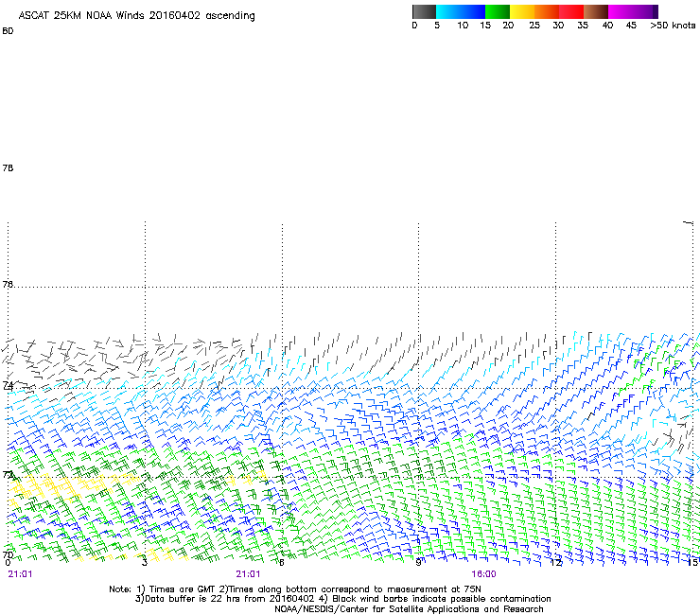Click the yellow 20–25 knots color band
Viewport: 700px width, 615px height.
tap(522, 11)
